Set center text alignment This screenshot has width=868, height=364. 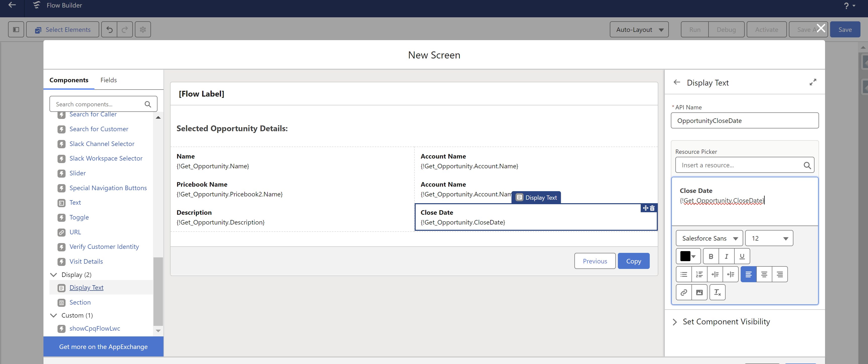point(764,274)
